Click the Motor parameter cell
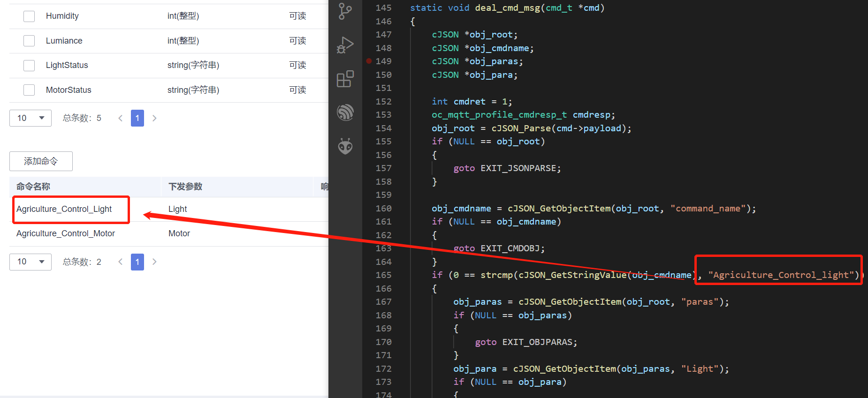 point(179,233)
